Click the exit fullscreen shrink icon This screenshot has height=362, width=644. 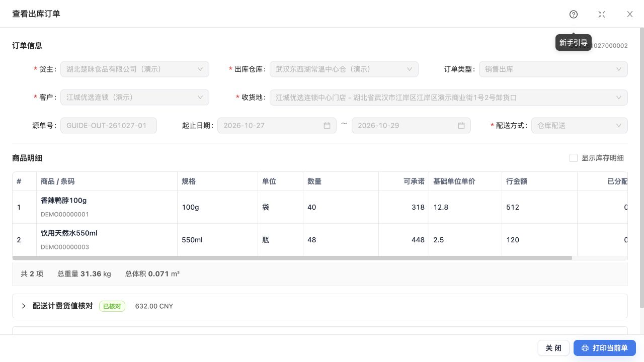602,14
